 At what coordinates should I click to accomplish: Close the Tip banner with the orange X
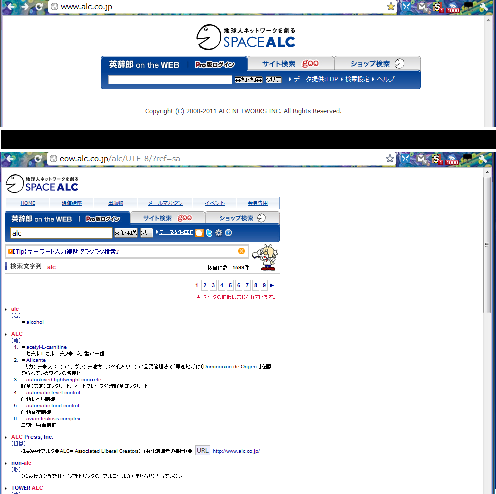241,251
